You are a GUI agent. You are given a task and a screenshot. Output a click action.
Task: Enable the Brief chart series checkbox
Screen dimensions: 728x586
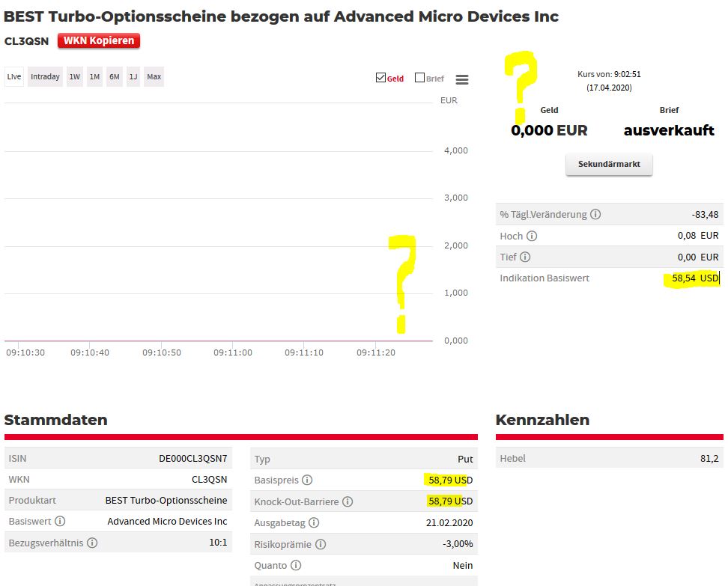point(419,78)
